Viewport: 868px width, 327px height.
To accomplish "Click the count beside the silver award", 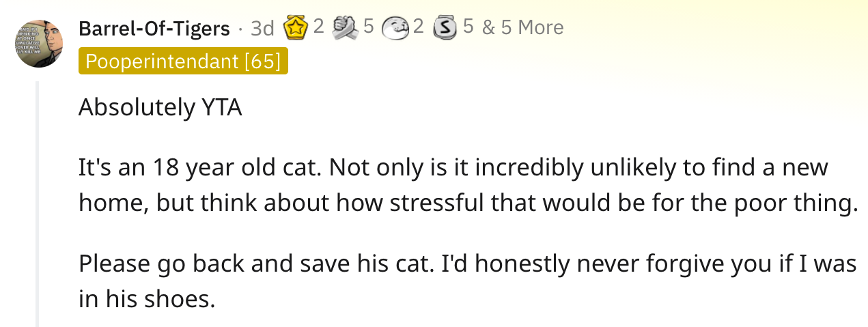I will (468, 27).
